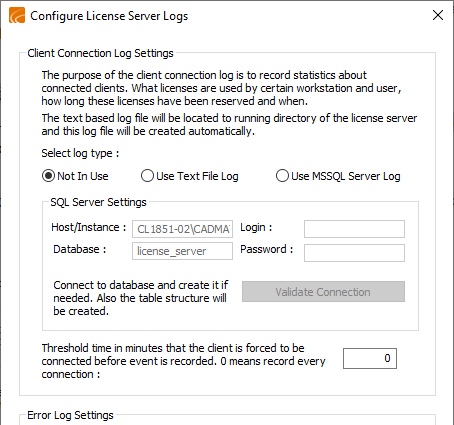This screenshot has width=454, height=425.
Task: Click the Login label text
Action: (256, 227)
